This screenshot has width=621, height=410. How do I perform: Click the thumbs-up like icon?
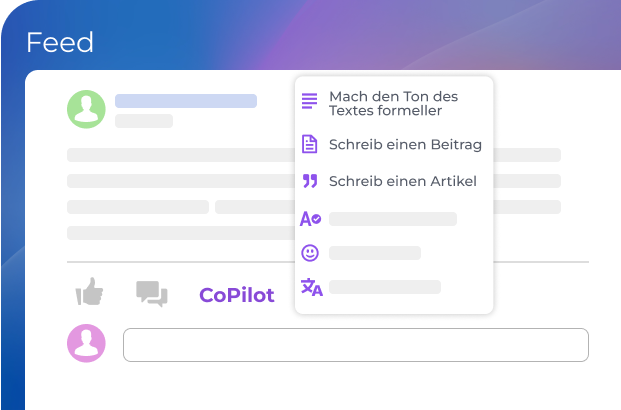point(90,293)
